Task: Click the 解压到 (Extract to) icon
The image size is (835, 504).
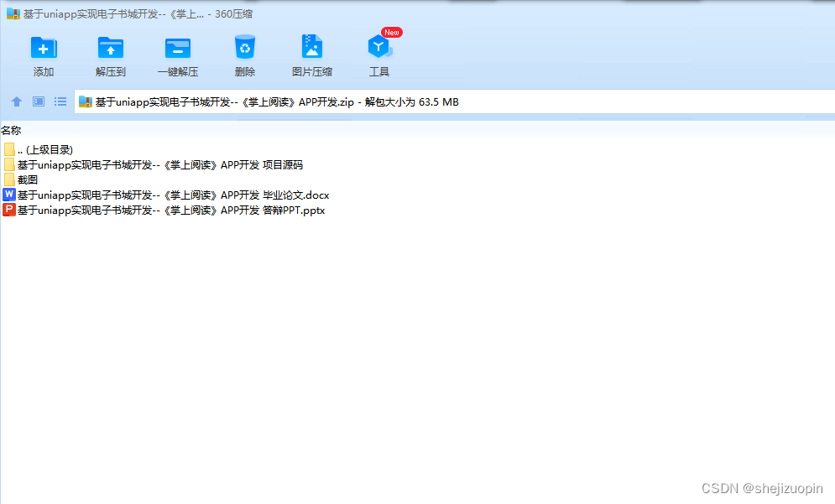Action: [x=111, y=48]
